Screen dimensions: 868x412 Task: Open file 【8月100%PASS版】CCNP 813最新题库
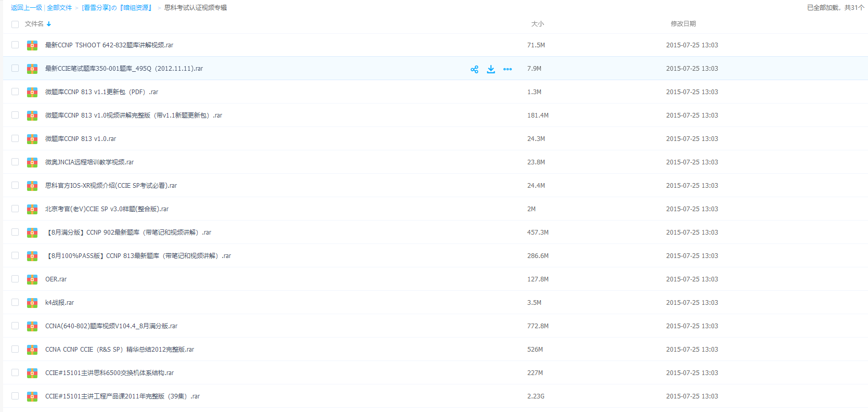[x=138, y=256]
